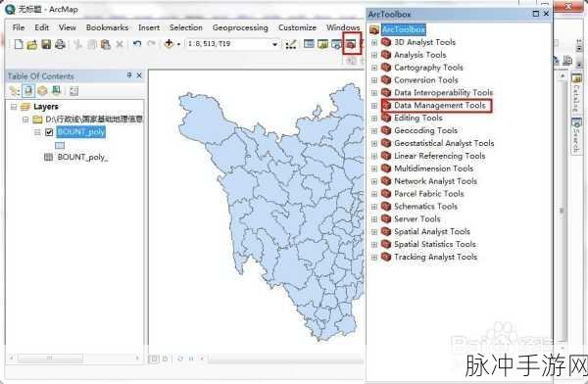Open the Windows menu
The width and height of the screenshot is (588, 384).
[x=343, y=27]
